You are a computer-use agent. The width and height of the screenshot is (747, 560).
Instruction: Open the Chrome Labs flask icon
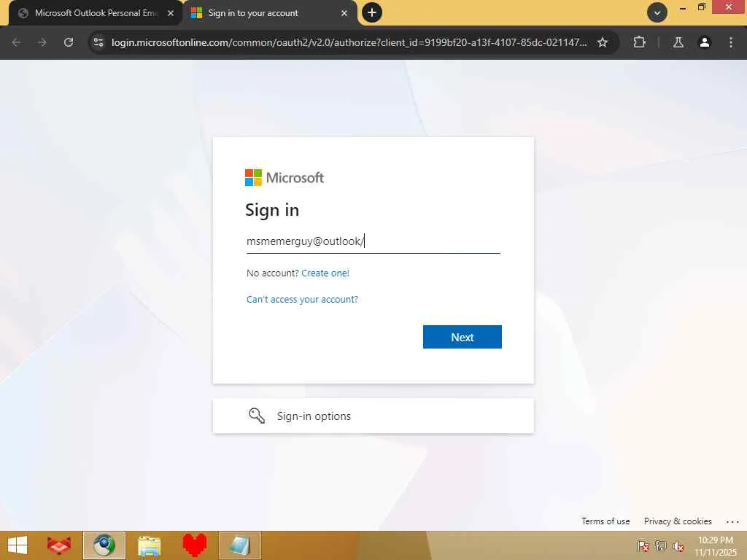[678, 42]
